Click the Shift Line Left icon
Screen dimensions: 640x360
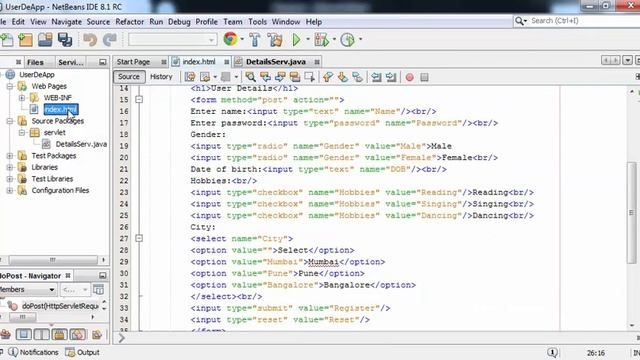(x=376, y=77)
